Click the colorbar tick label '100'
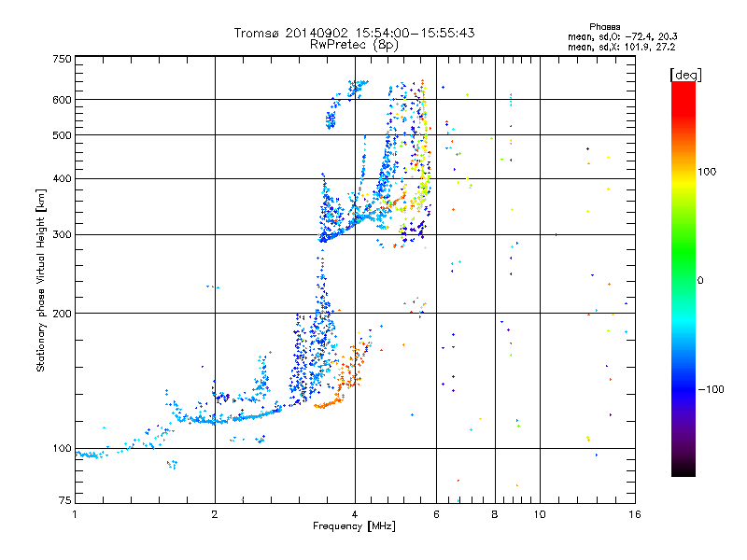Image resolution: width=747 pixels, height=560 pixels. coord(707,172)
